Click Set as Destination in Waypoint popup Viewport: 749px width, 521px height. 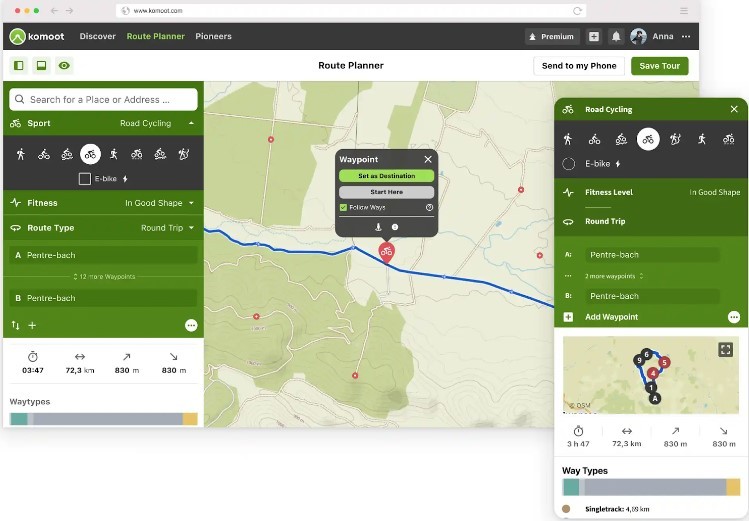pyautogui.click(x=386, y=176)
